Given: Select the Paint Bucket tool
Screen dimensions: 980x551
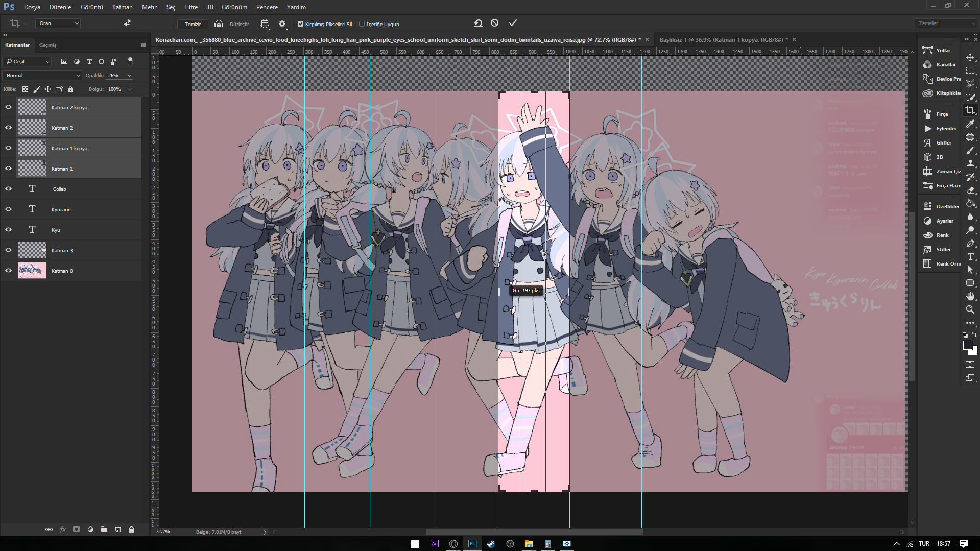Looking at the screenshot, I should tap(970, 203).
